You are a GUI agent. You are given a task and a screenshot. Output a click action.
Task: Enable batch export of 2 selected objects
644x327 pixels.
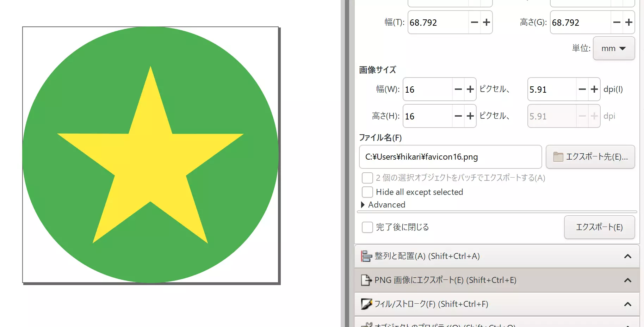coord(367,178)
